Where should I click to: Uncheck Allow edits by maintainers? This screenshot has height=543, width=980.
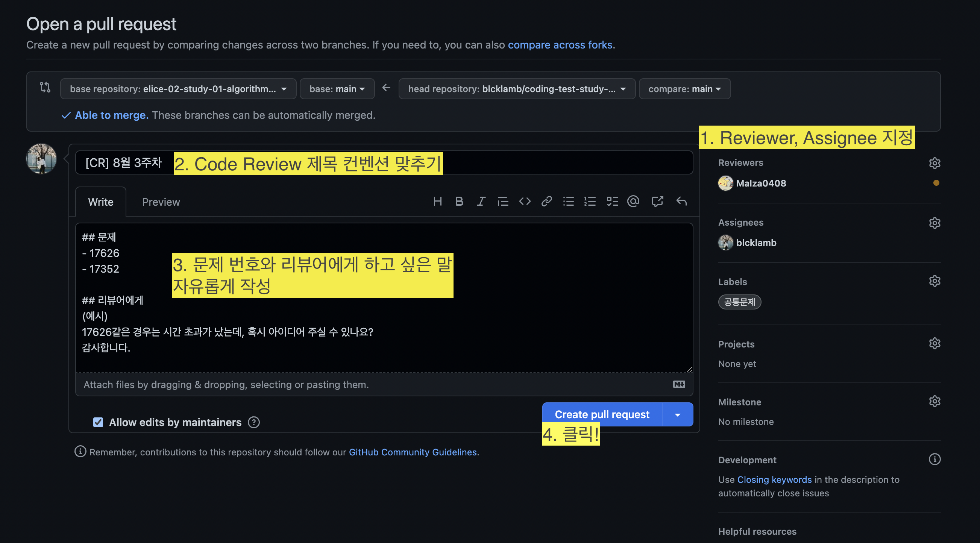98,422
